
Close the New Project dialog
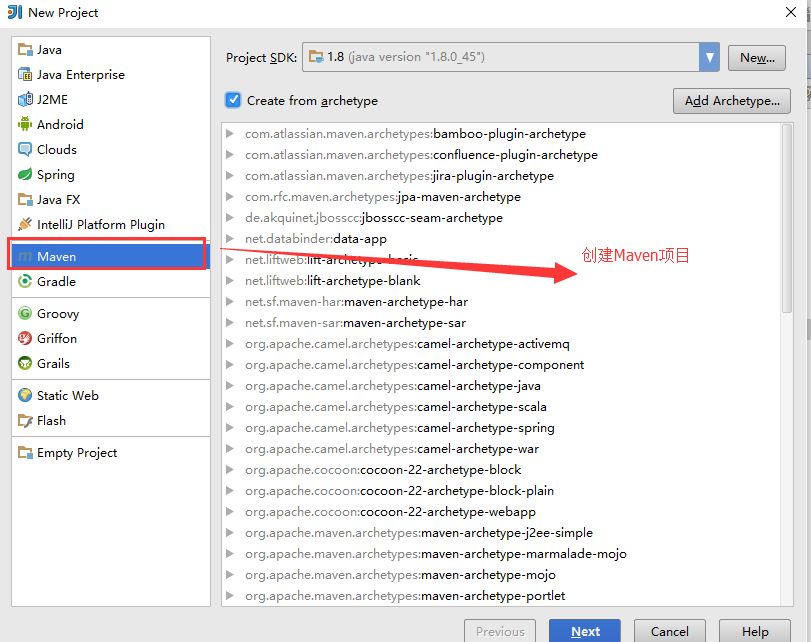pyautogui.click(x=790, y=12)
